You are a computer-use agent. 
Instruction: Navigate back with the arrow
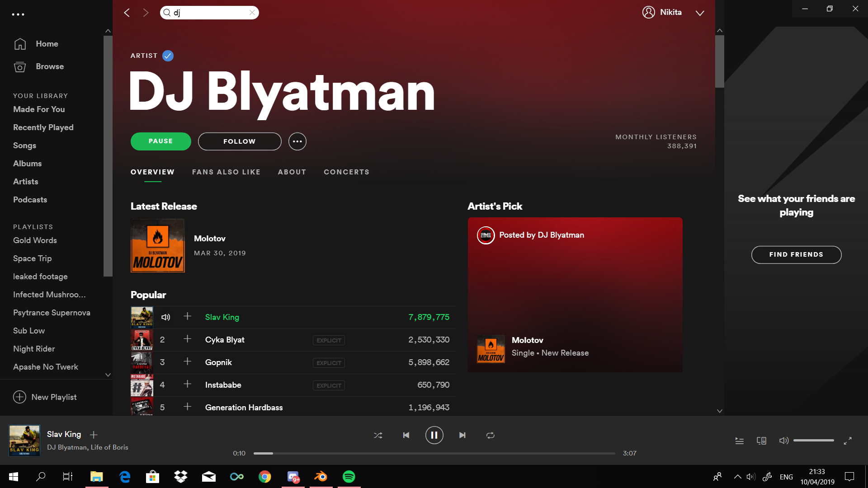click(x=127, y=13)
